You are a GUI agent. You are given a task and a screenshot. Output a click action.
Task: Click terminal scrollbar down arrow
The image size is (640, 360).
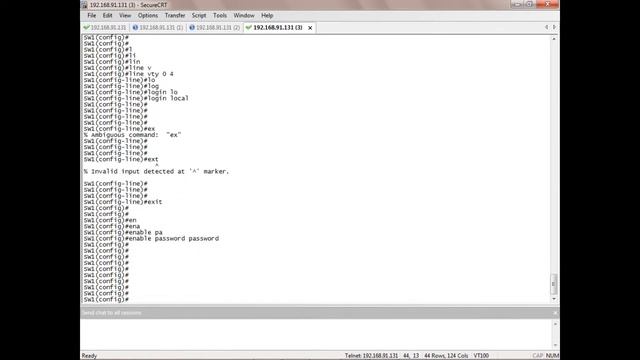tap(554, 299)
